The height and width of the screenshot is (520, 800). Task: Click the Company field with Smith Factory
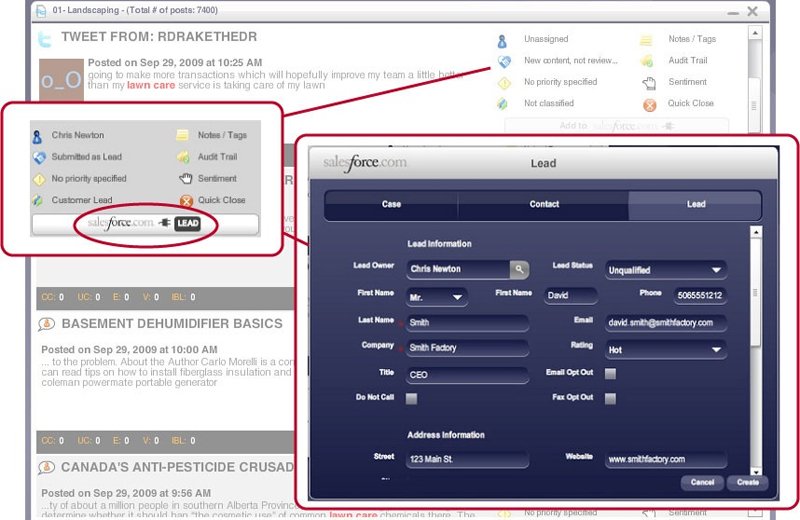tap(467, 348)
